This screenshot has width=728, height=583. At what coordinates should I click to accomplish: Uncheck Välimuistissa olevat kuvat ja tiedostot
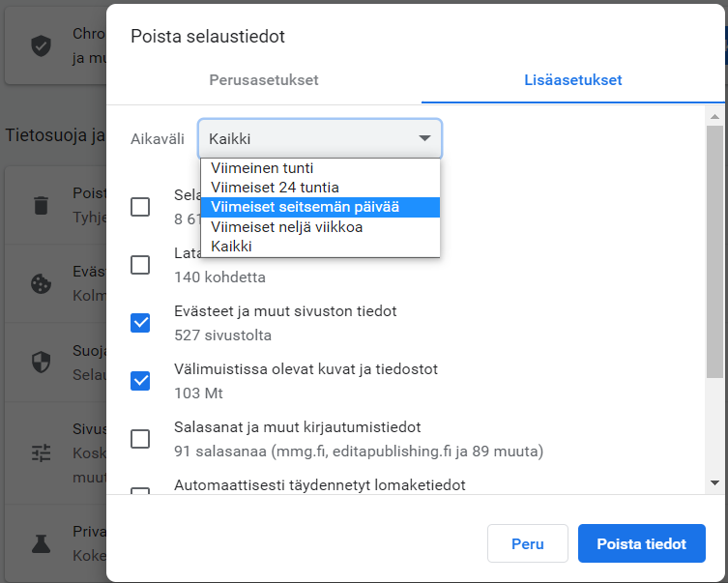pos(140,381)
